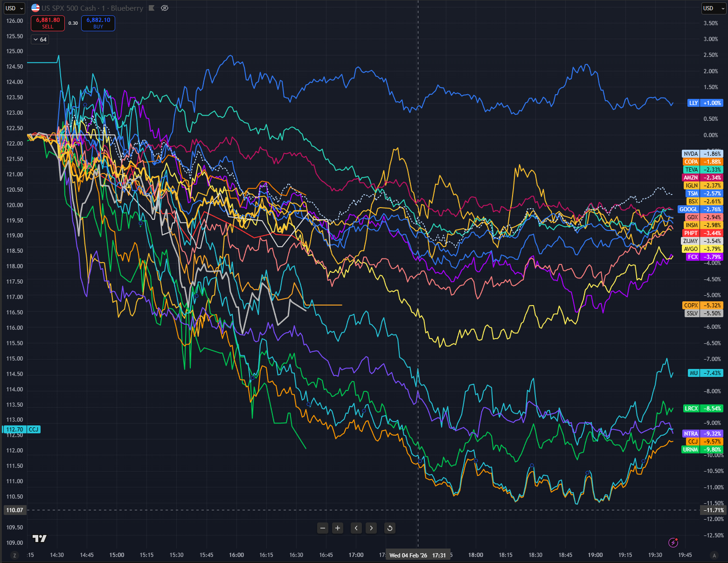The height and width of the screenshot is (563, 728).
Task: Click the Wed 04 Feb '26 time label
Action: (408, 555)
